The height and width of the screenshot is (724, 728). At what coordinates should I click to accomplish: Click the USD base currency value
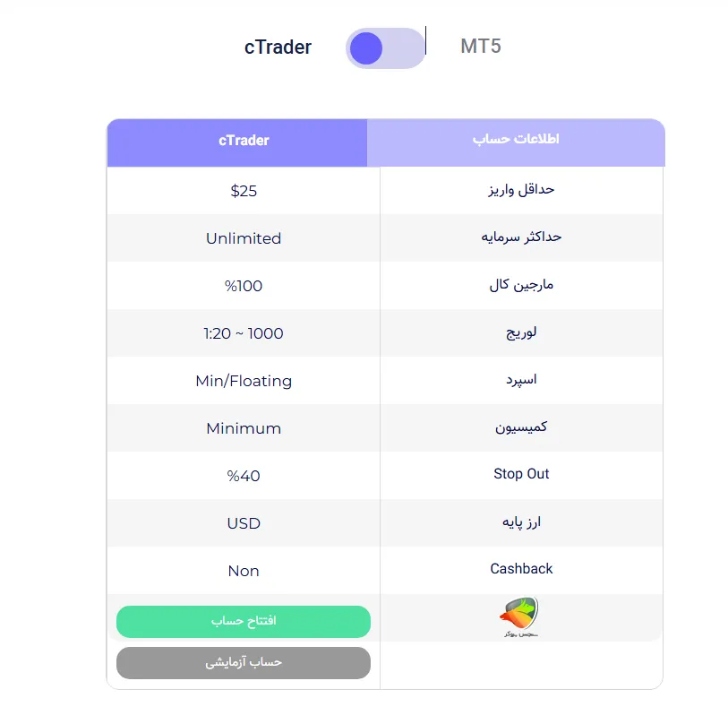[243, 523]
